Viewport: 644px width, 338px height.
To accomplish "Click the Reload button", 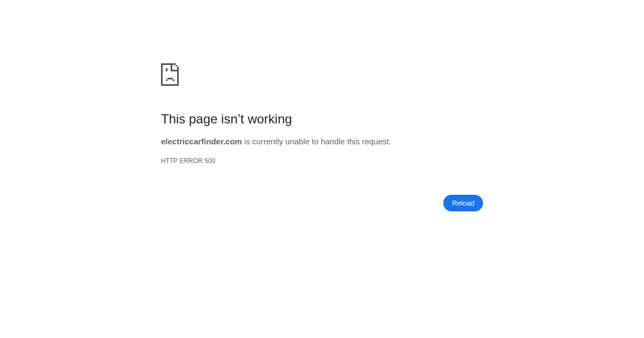I will [x=463, y=203].
